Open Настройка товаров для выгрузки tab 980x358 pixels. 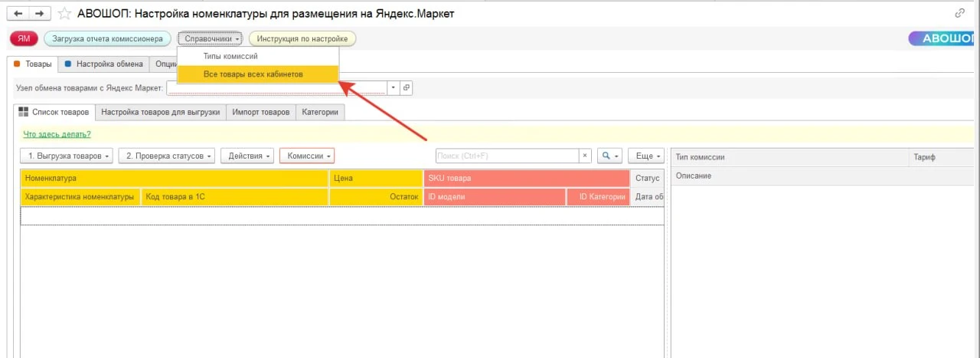[161, 112]
